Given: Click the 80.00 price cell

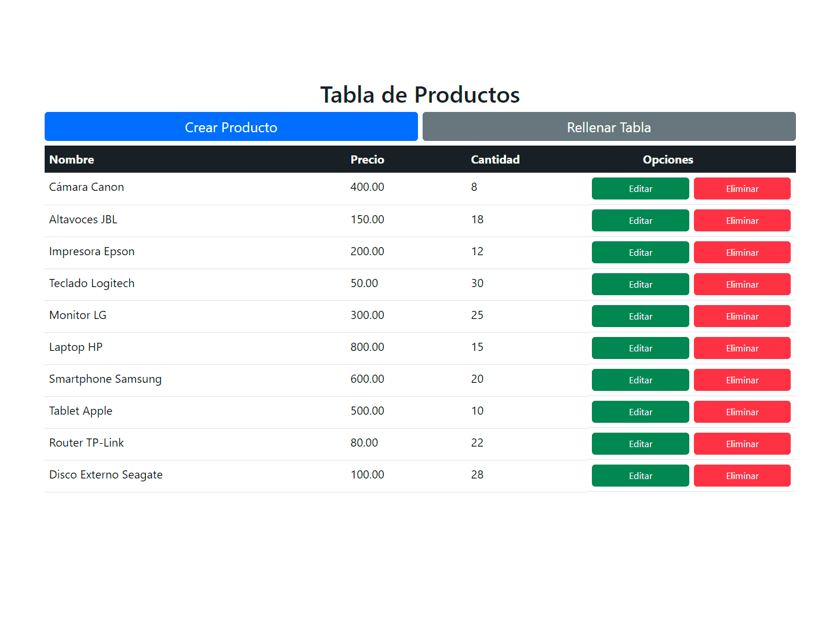Looking at the screenshot, I should [406, 444].
